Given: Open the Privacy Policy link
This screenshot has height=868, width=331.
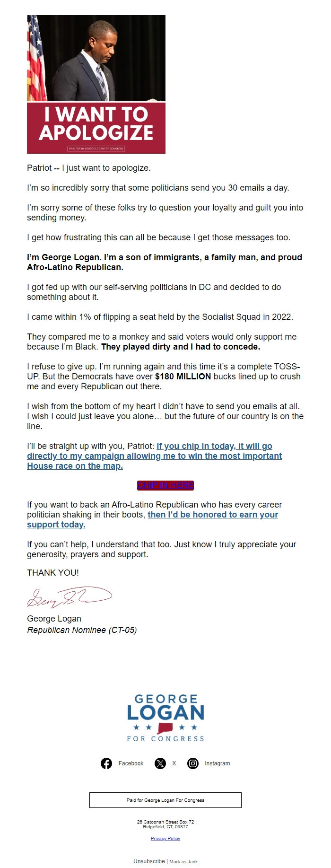Looking at the screenshot, I should (x=165, y=839).
